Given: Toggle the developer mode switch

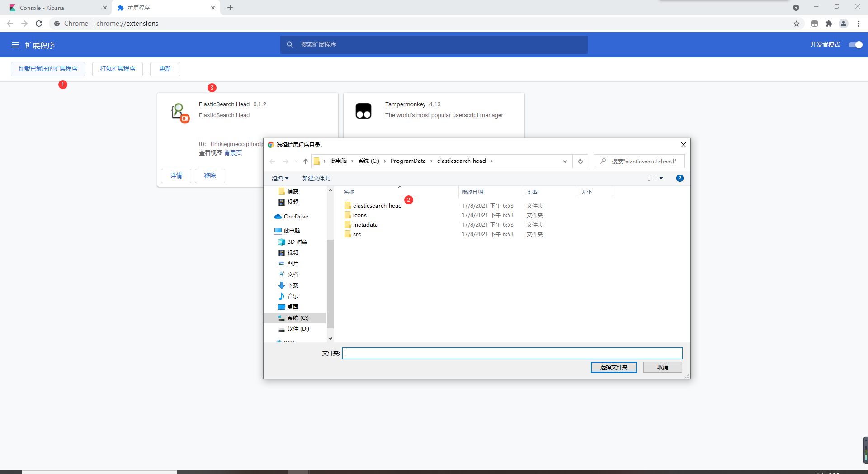Looking at the screenshot, I should tap(855, 44).
